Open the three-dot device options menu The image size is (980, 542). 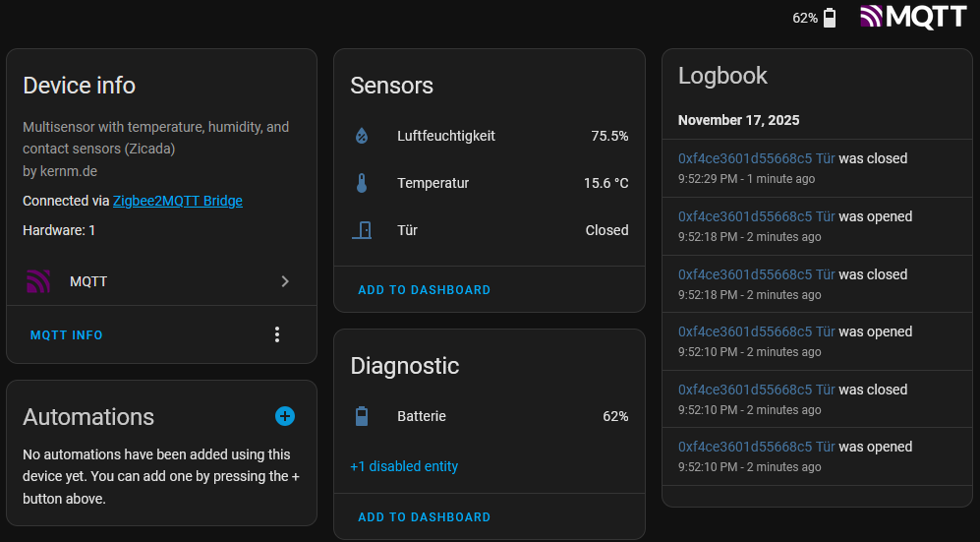(x=277, y=335)
